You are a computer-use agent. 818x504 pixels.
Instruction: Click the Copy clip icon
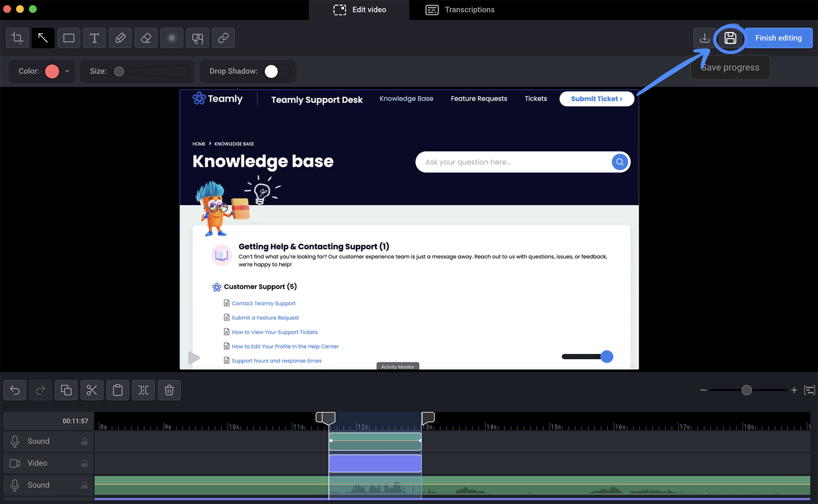click(66, 390)
